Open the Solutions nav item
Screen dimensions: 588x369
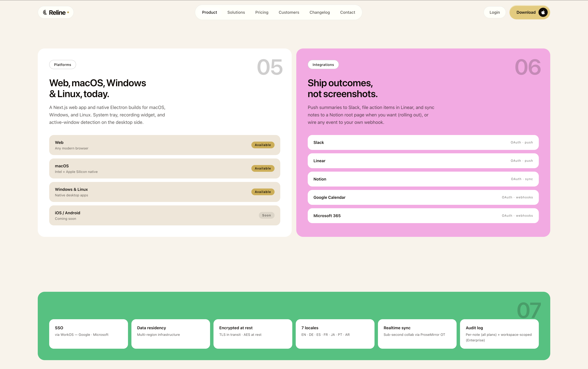236,12
